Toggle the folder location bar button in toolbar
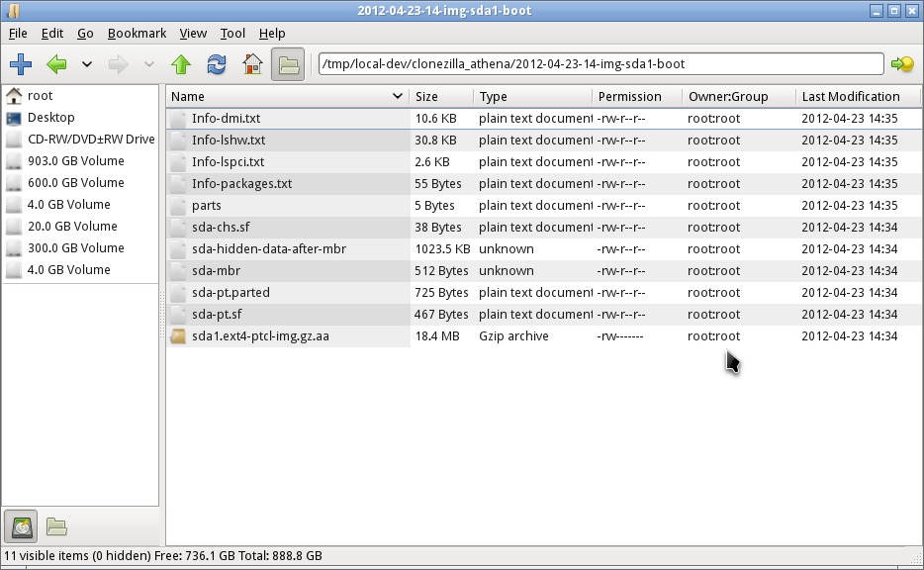The width and height of the screenshot is (924, 570). 288,64
